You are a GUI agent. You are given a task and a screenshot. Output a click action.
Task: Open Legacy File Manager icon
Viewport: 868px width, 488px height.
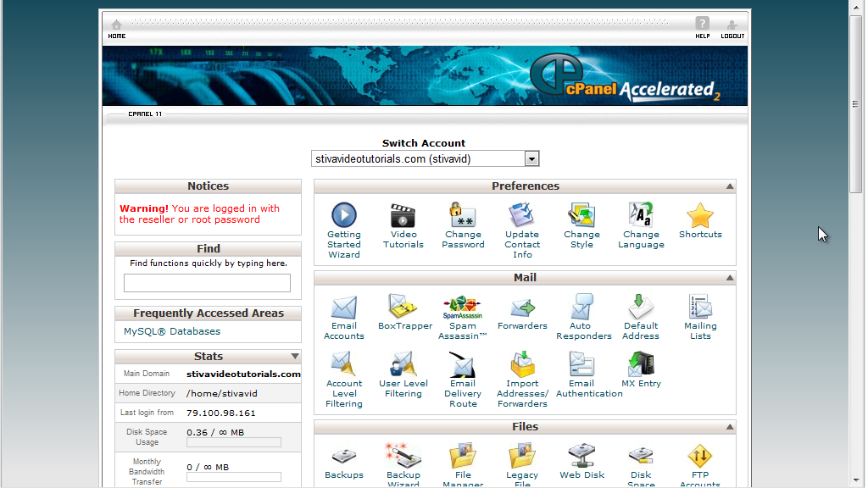click(522, 455)
